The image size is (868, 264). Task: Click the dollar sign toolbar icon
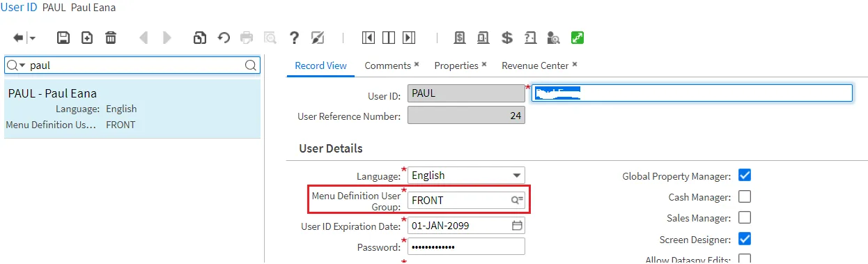tap(507, 38)
